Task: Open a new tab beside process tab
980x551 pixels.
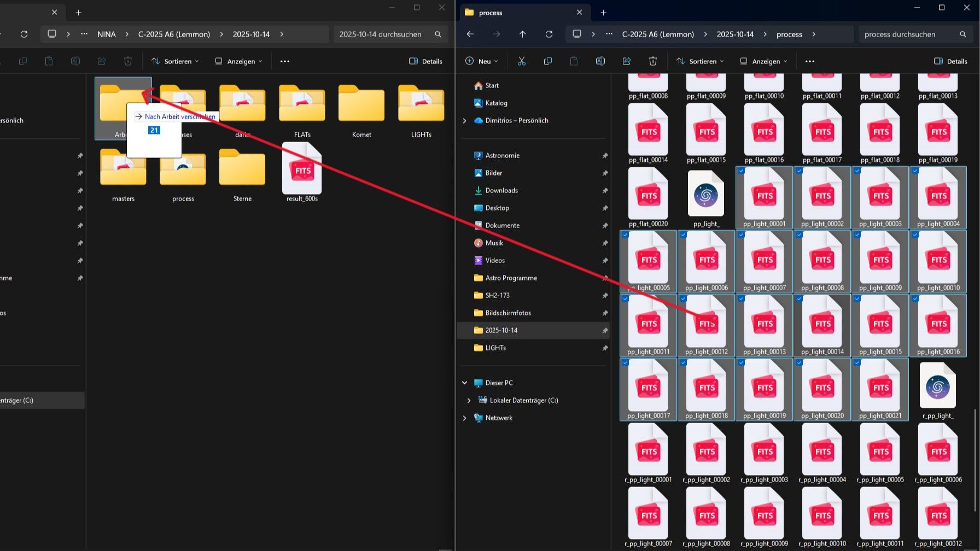Action: [603, 13]
